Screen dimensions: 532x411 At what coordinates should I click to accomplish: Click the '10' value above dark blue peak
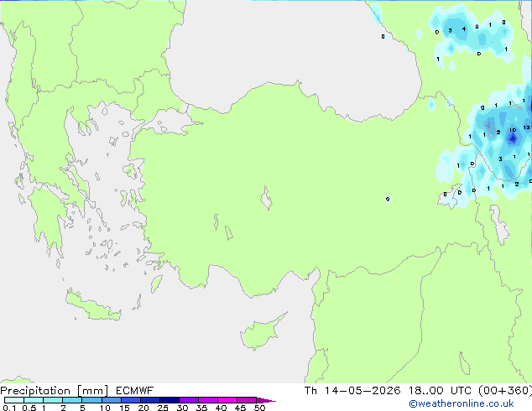[513, 130]
